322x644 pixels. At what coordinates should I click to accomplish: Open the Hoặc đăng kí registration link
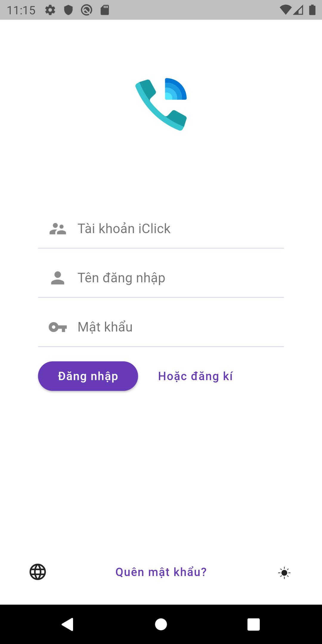coord(195,376)
